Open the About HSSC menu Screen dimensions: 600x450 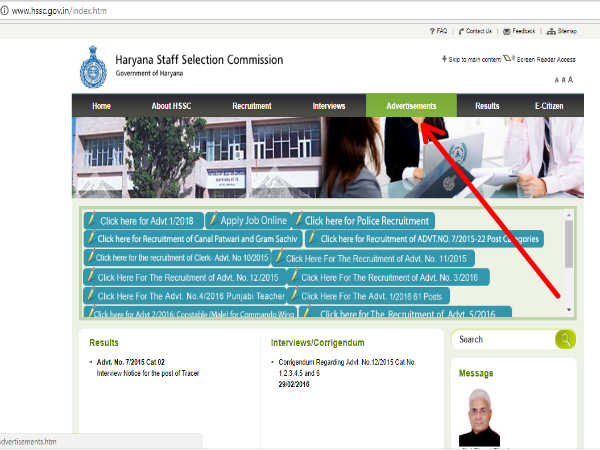click(x=171, y=106)
